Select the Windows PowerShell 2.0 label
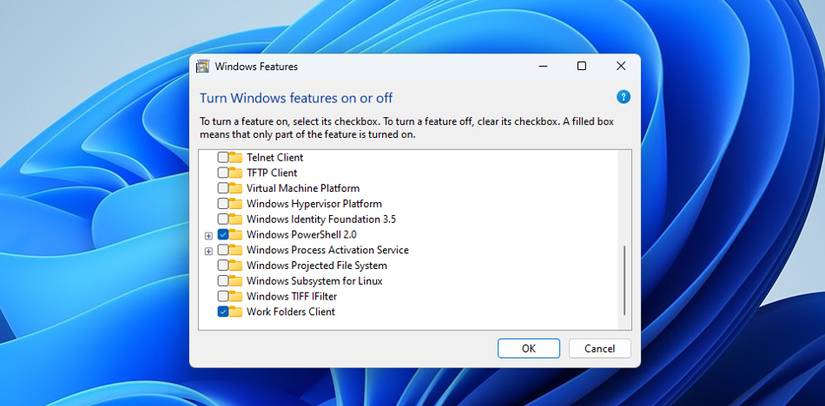Viewport: 825px width, 406px height. pos(301,235)
